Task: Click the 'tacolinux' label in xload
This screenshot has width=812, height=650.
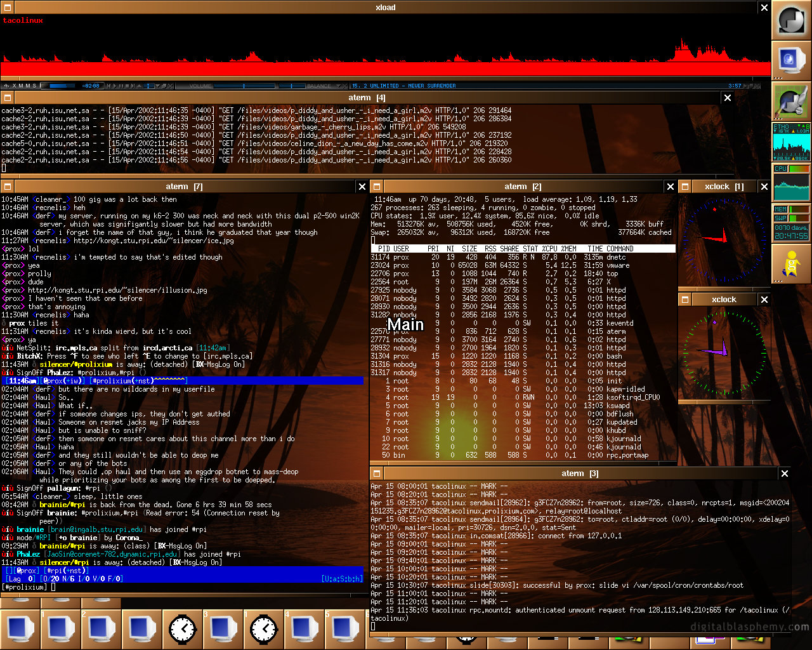Action: tap(23, 20)
